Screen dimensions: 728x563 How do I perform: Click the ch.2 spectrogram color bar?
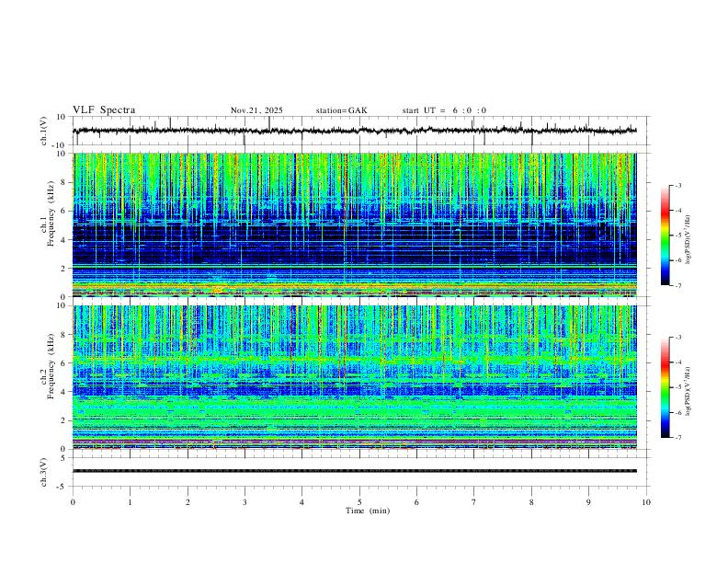click(x=665, y=387)
